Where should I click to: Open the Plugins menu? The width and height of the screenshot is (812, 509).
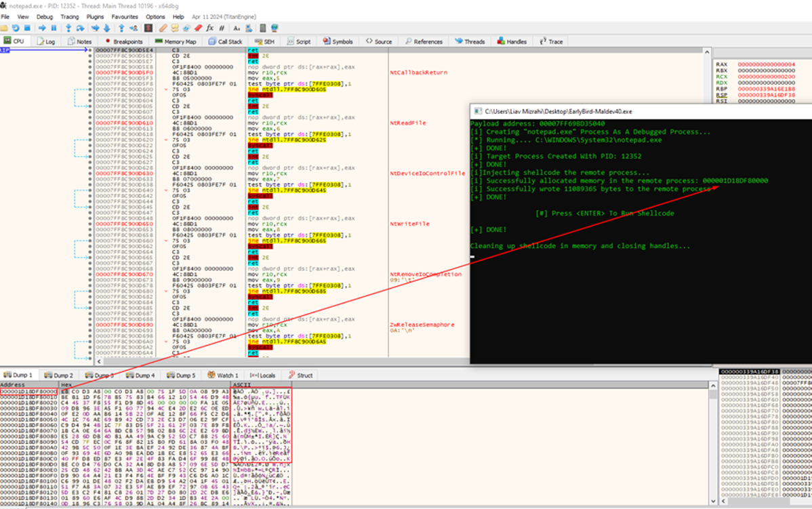[x=95, y=16]
